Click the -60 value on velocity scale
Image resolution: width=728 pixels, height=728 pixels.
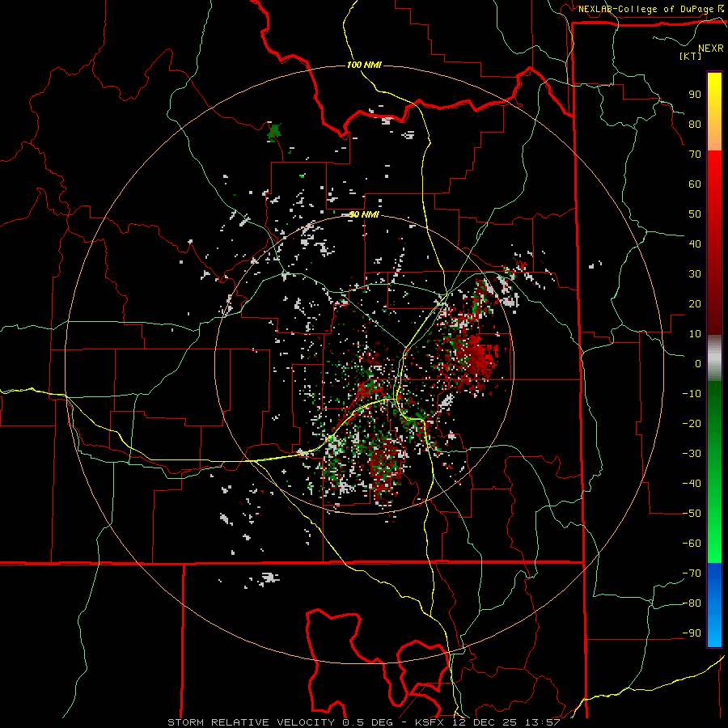[x=692, y=544]
